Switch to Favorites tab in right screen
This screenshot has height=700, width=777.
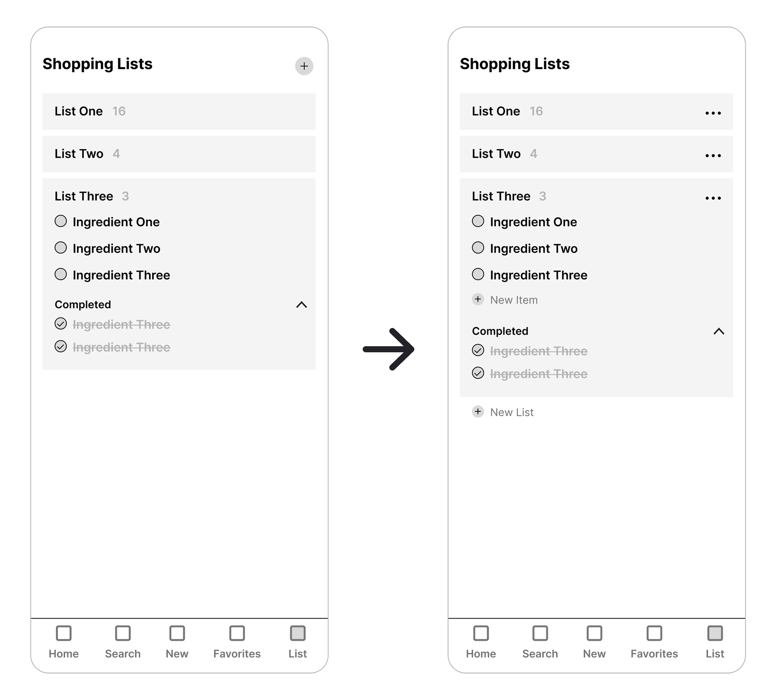pos(654,634)
